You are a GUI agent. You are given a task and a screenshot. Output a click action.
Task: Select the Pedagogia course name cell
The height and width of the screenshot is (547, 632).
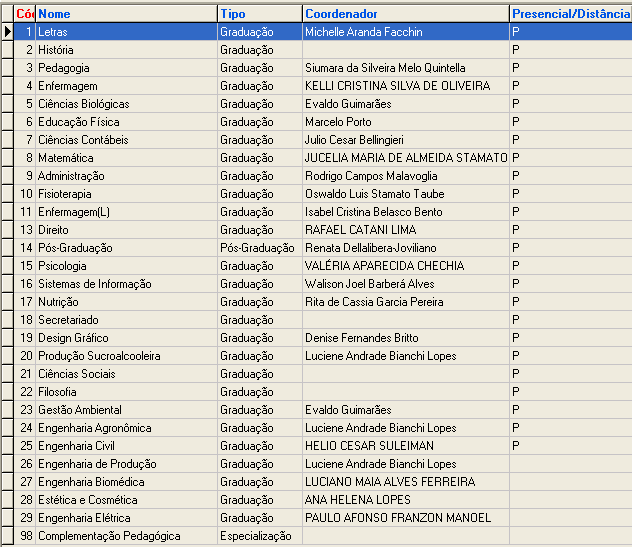click(126, 68)
